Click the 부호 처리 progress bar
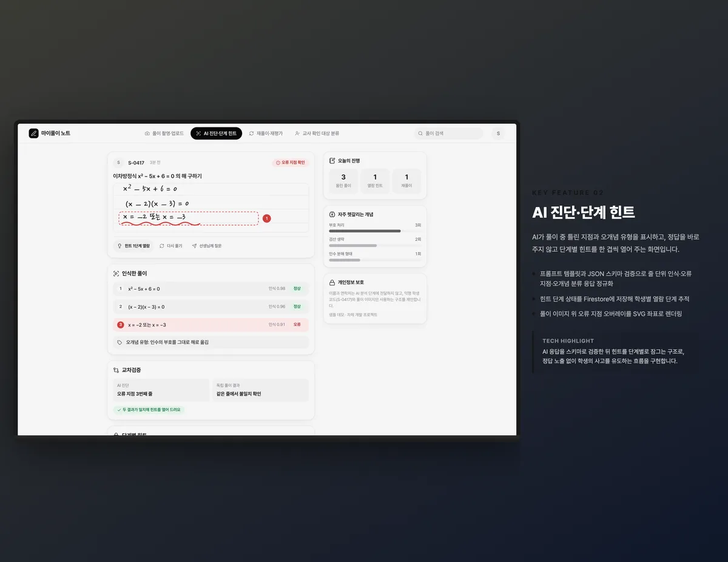 [375, 231]
